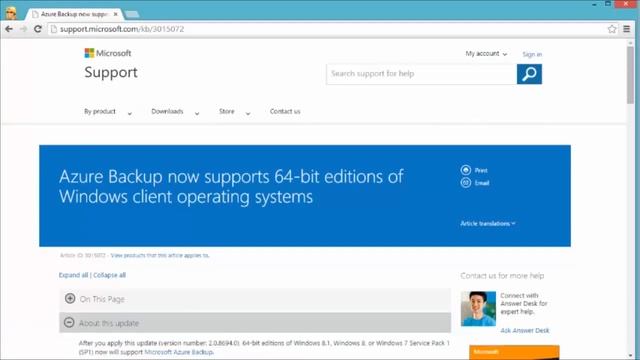640x360 pixels.
Task: Click the vertical scrollbar thumb
Action: (x=631, y=75)
